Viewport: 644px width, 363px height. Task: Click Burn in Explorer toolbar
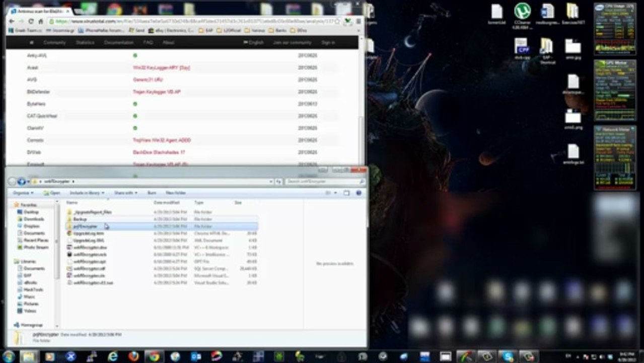point(152,193)
